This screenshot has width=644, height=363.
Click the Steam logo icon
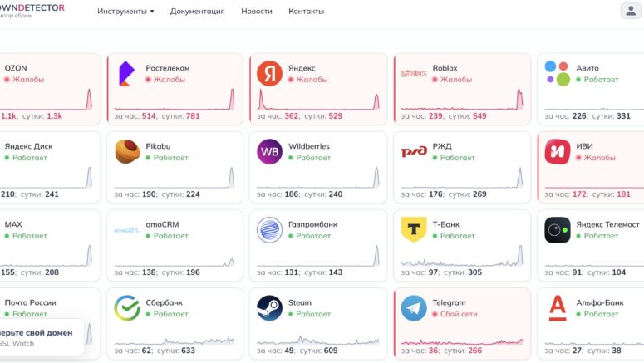tap(269, 308)
